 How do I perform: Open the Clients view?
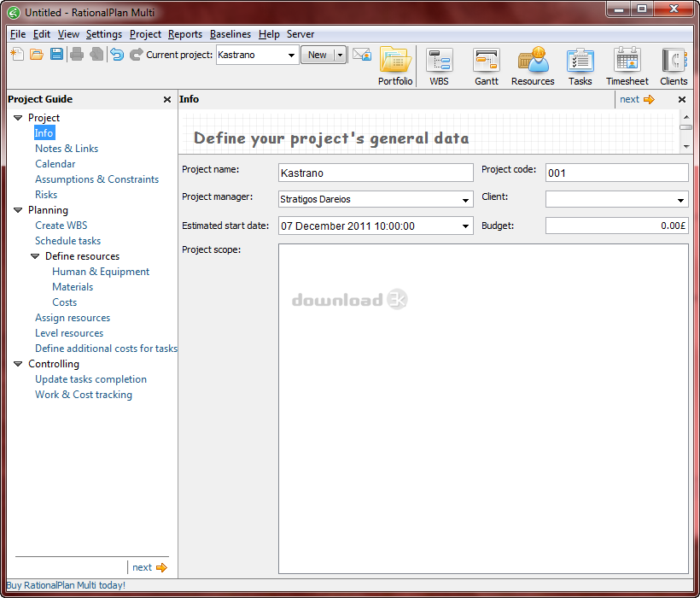(674, 66)
